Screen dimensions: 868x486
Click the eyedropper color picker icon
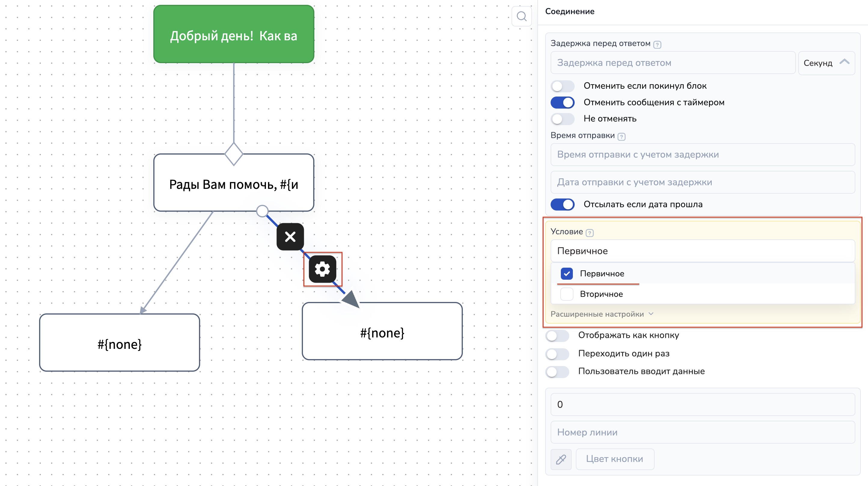point(561,459)
